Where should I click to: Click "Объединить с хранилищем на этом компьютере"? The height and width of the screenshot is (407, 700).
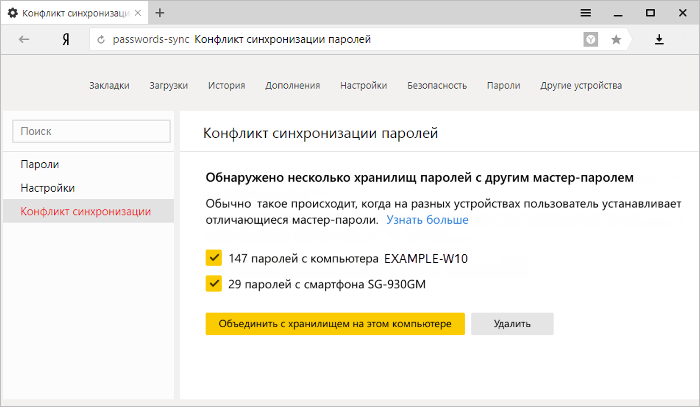pos(335,324)
